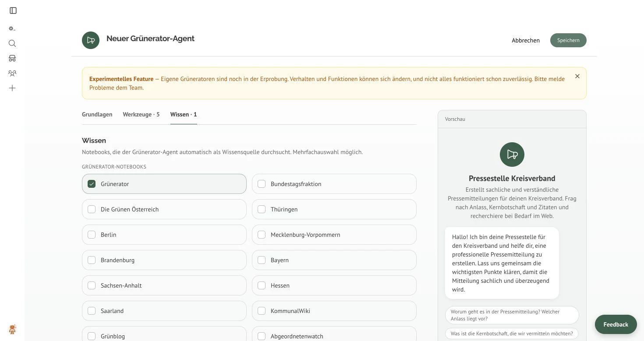
Task: Check the Brandenburg notebook checkbox
Action: (92, 260)
